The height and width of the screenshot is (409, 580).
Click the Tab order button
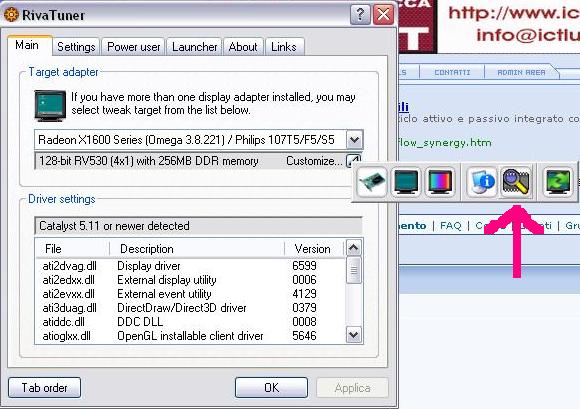pos(44,388)
